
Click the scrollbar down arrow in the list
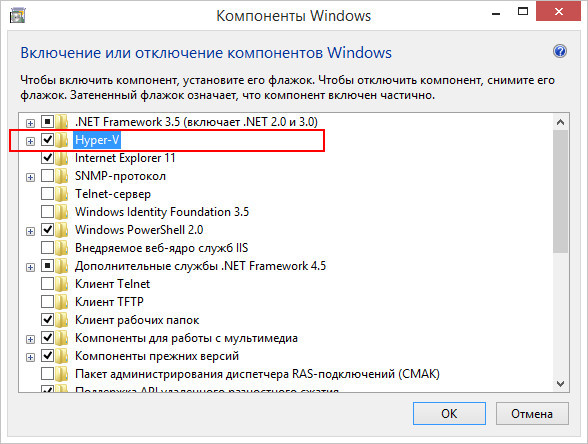561,384
